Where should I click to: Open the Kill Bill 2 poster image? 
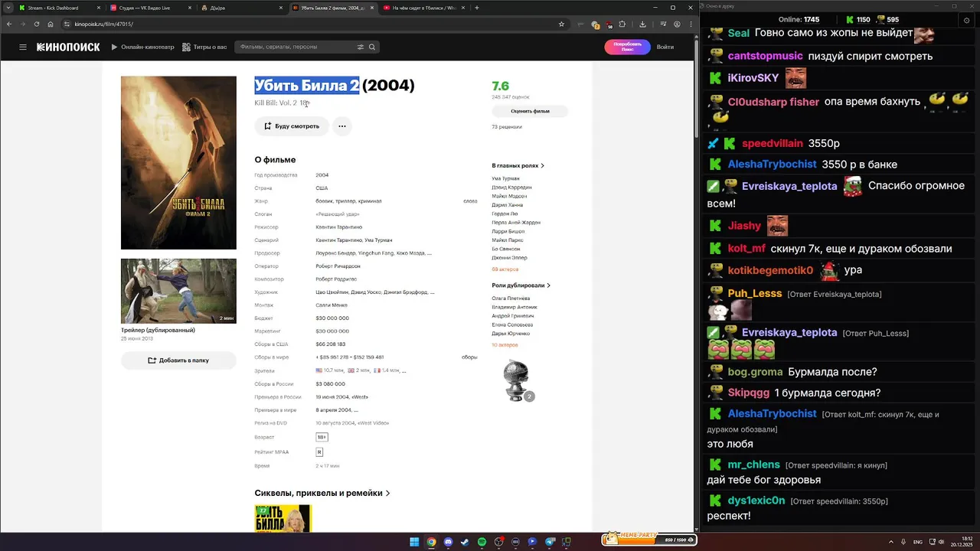point(178,162)
